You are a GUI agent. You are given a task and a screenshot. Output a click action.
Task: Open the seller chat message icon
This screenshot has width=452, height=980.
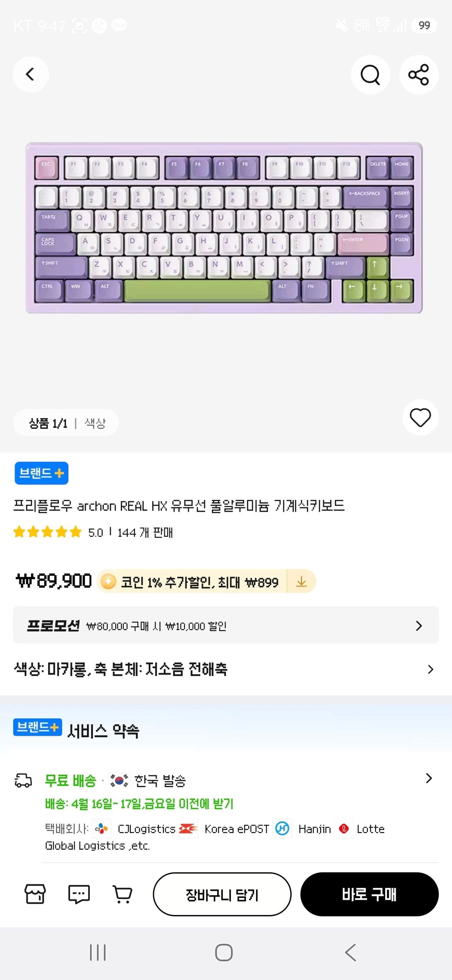click(79, 894)
